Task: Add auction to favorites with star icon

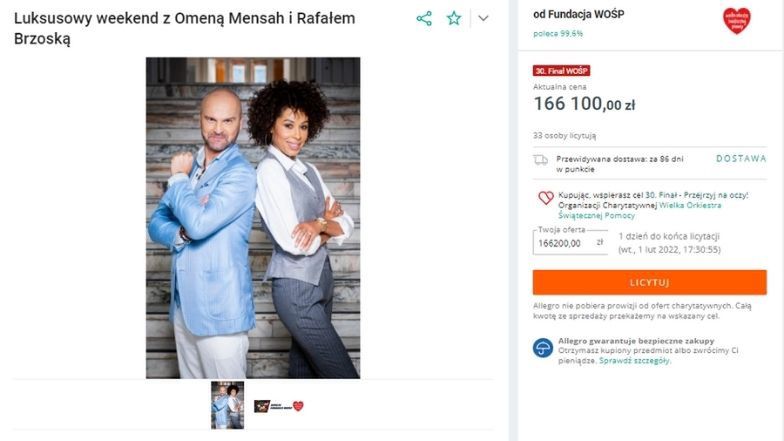Action: coord(454,18)
